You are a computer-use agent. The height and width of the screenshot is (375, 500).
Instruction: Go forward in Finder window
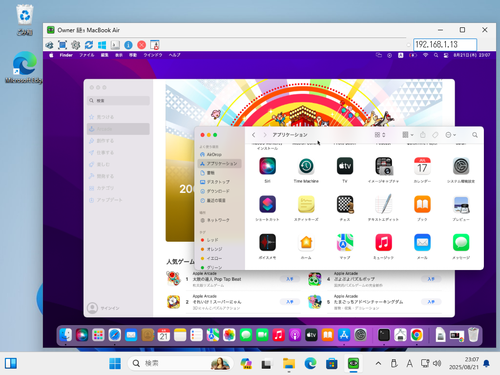coord(265,135)
